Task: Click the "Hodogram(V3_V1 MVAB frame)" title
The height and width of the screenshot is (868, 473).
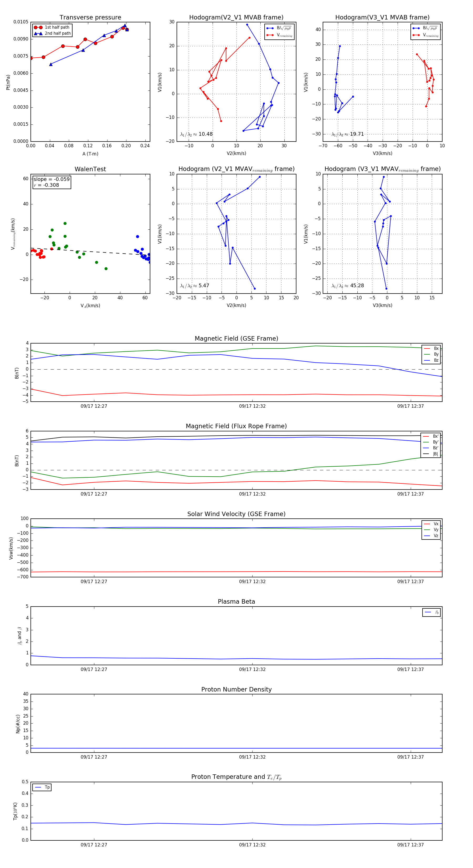Action: click(382, 18)
